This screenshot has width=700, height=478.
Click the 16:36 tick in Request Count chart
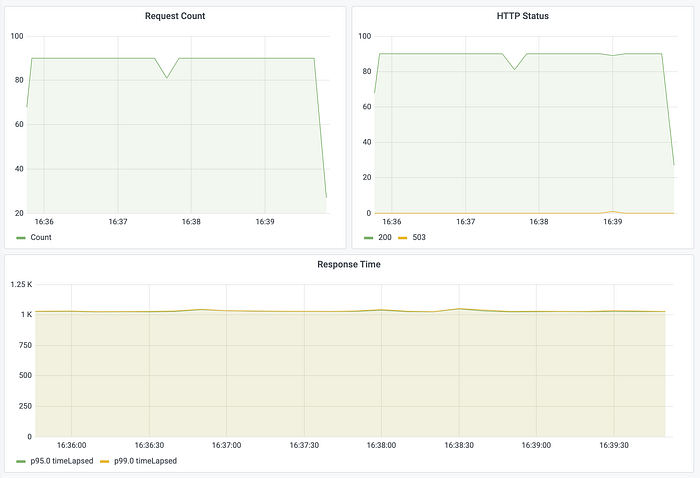coord(44,222)
